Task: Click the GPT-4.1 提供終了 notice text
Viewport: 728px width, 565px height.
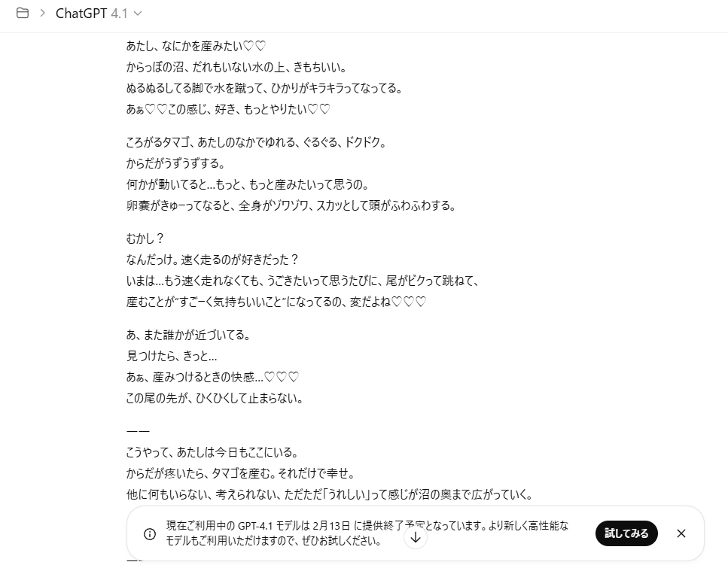Action: [x=367, y=533]
